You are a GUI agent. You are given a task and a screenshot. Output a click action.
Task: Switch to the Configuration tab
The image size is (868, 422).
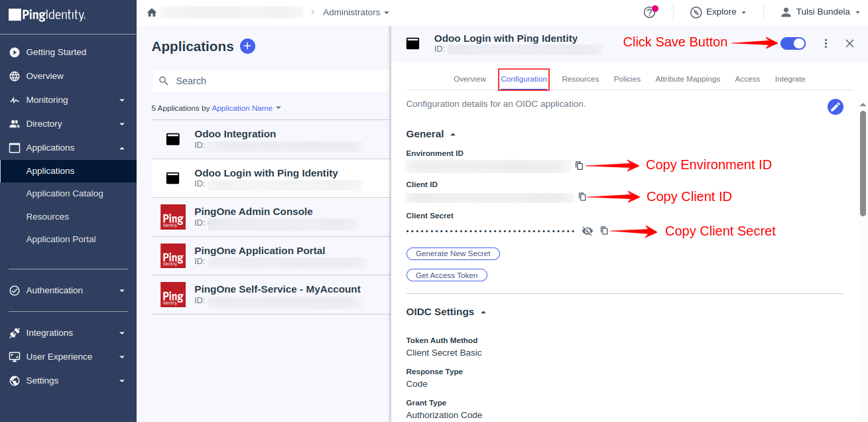524,79
